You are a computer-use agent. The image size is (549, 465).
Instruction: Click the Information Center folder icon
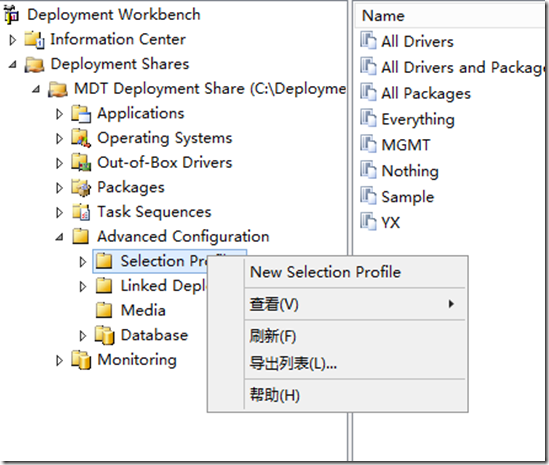pyautogui.click(x=34, y=39)
